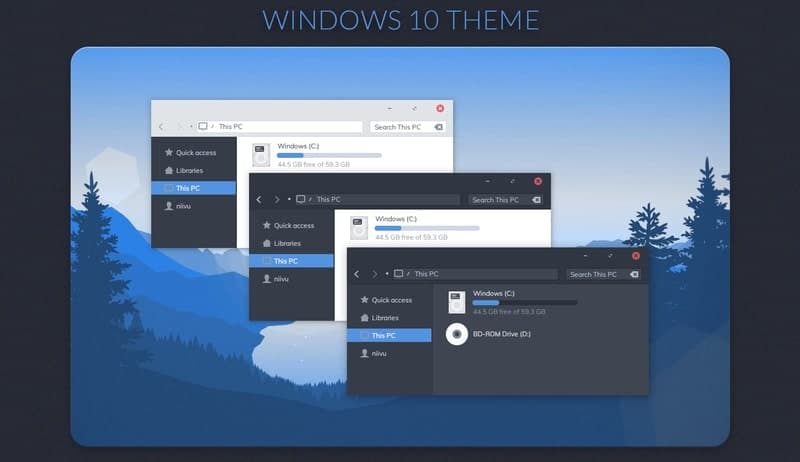Close the rear light window
The height and width of the screenshot is (462, 800).
(440, 108)
